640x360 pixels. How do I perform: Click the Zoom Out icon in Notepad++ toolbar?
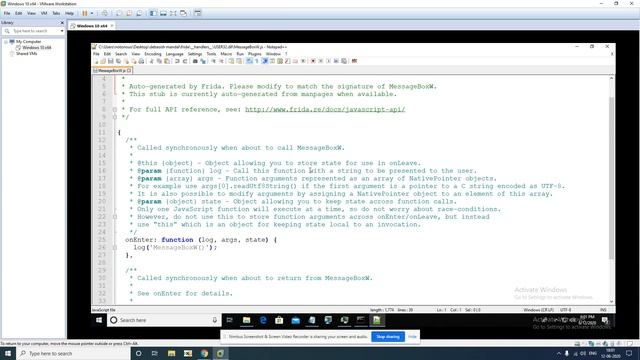(x=222, y=61)
